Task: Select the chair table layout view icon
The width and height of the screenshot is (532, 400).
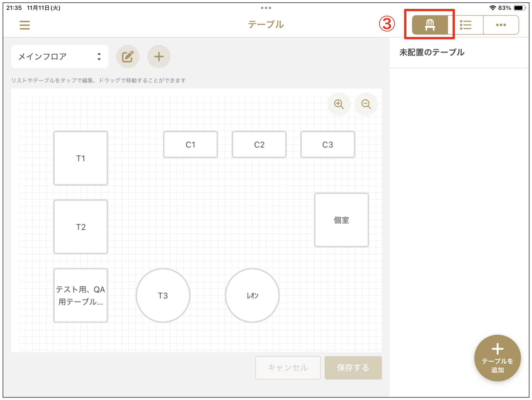Action: tap(430, 25)
